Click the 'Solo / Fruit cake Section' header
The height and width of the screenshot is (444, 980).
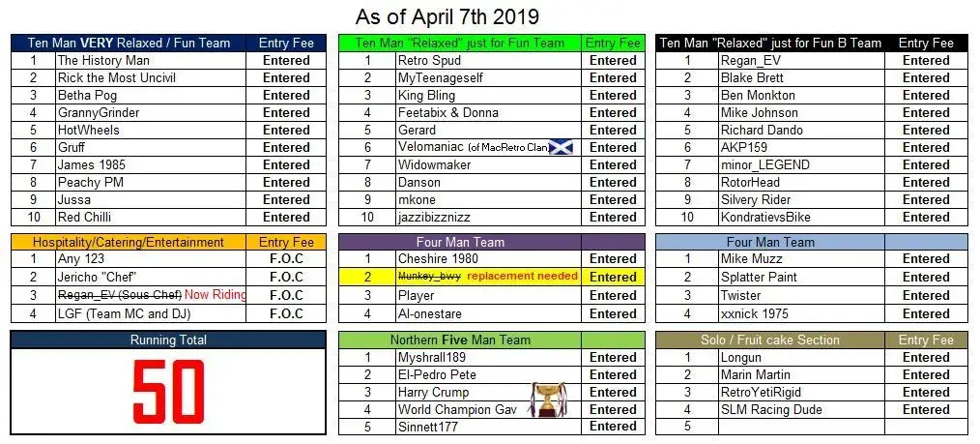click(770, 340)
